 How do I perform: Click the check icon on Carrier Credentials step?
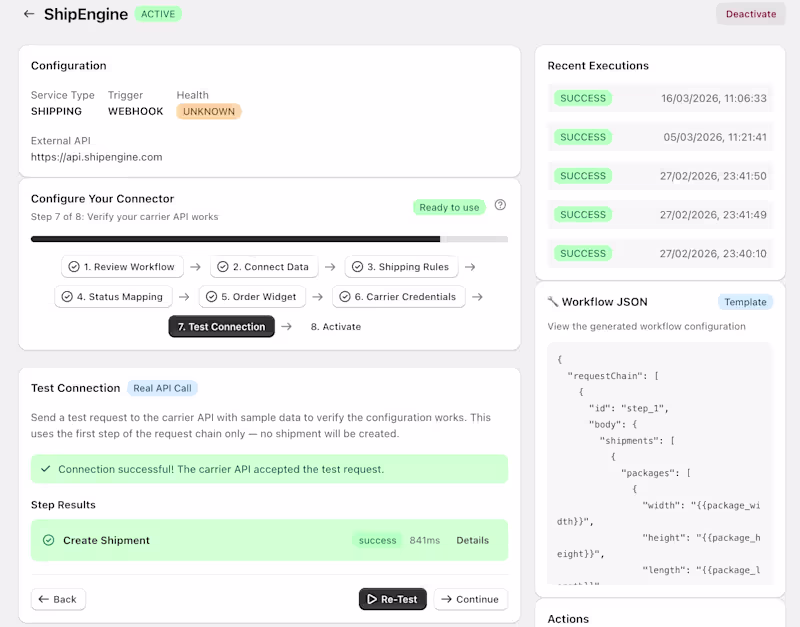click(345, 297)
